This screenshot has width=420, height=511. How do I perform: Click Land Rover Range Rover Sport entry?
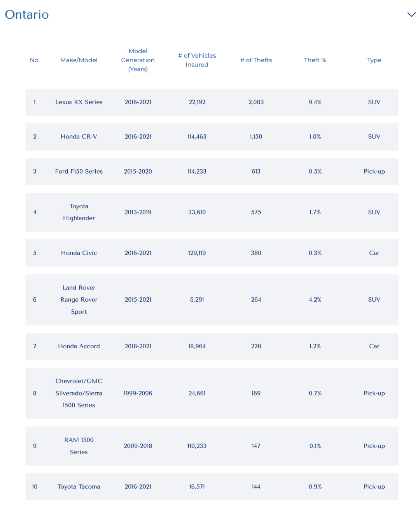[x=79, y=300]
